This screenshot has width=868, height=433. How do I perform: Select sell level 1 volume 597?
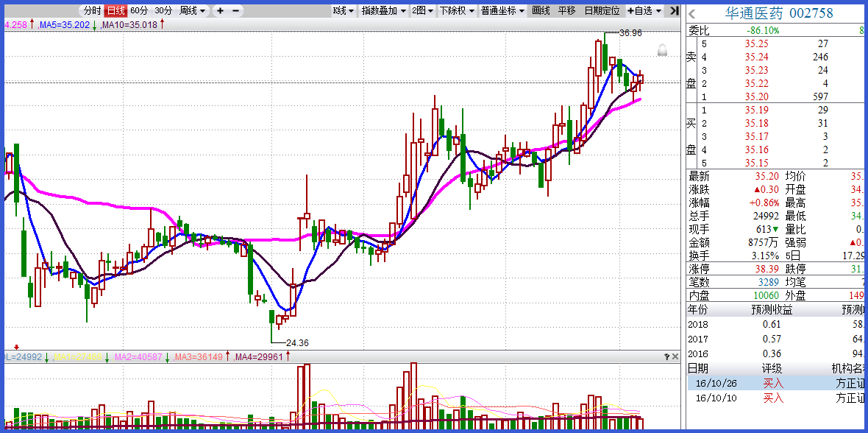(819, 97)
